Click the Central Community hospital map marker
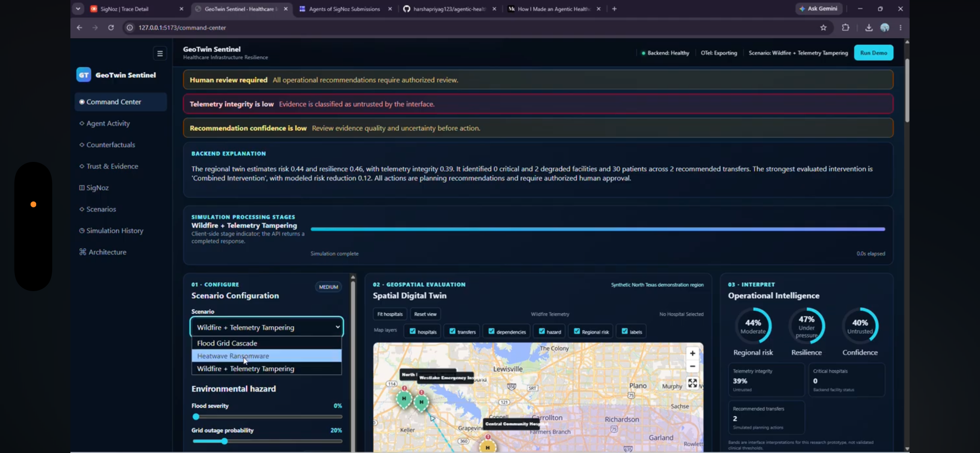This screenshot has height=453, width=980. coord(488,446)
